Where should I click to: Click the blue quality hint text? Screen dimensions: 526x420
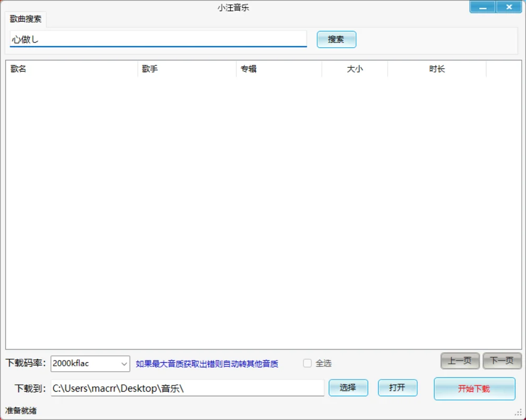coord(207,363)
